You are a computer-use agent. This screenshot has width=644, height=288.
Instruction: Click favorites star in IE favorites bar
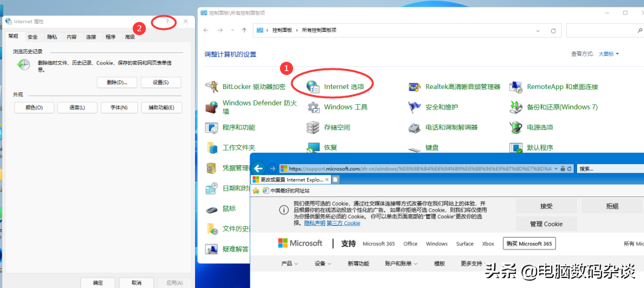tap(256, 190)
